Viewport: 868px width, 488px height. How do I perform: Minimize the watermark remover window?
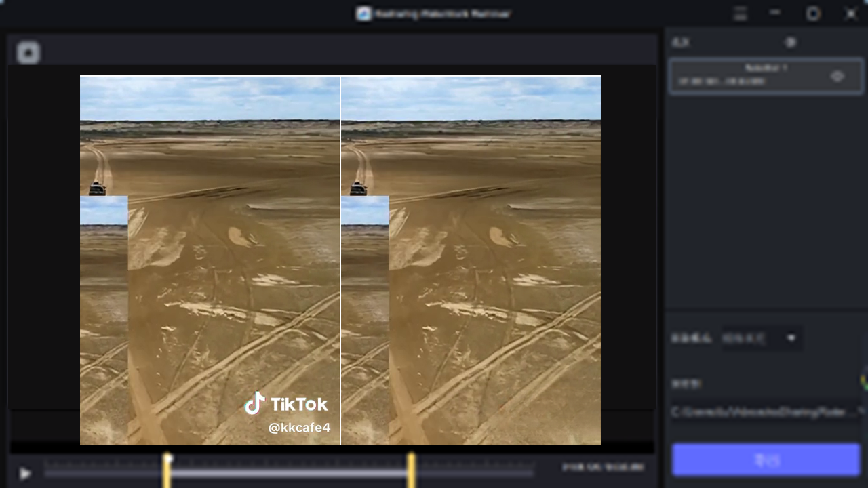[775, 14]
